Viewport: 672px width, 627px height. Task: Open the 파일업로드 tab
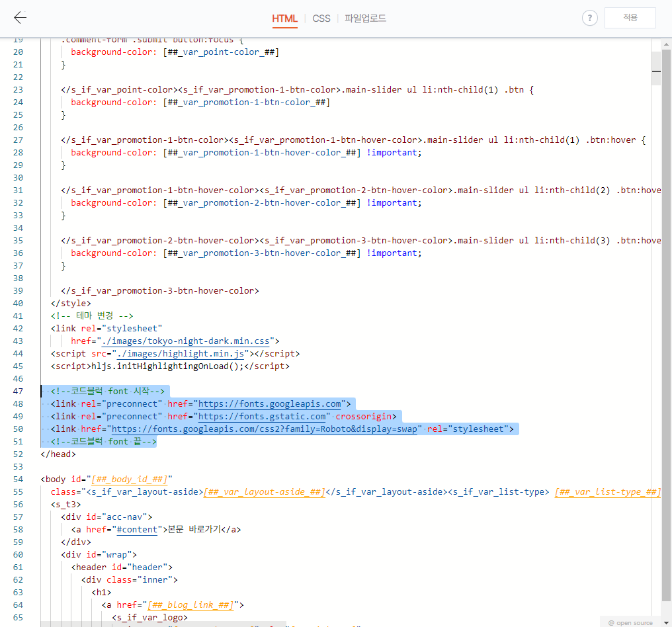click(x=365, y=19)
